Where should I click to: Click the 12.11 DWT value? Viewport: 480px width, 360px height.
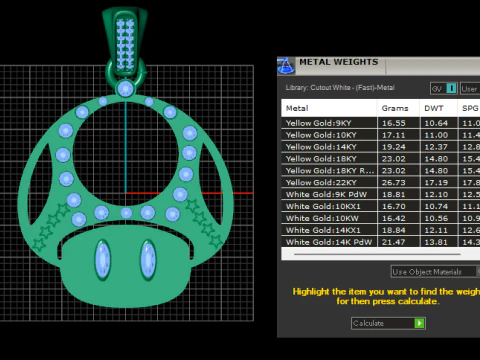point(436,230)
